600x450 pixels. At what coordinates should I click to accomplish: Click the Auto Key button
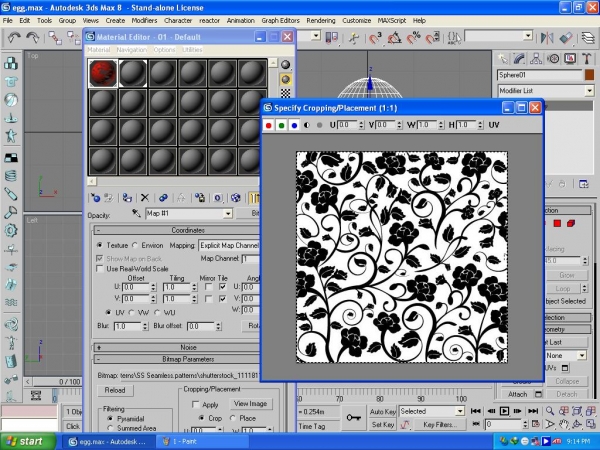383,412
